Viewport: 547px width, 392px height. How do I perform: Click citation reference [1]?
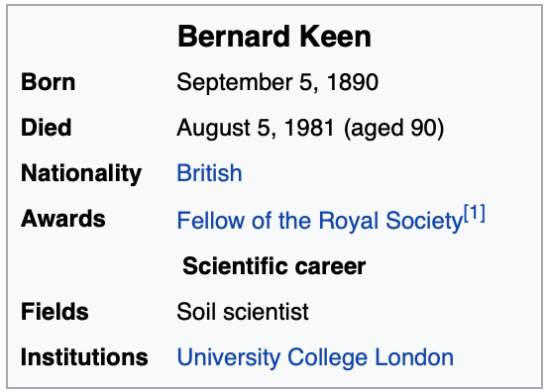click(475, 213)
